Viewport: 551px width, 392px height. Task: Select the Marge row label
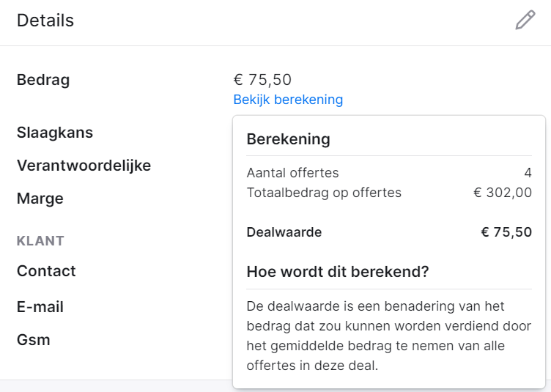[x=40, y=199]
